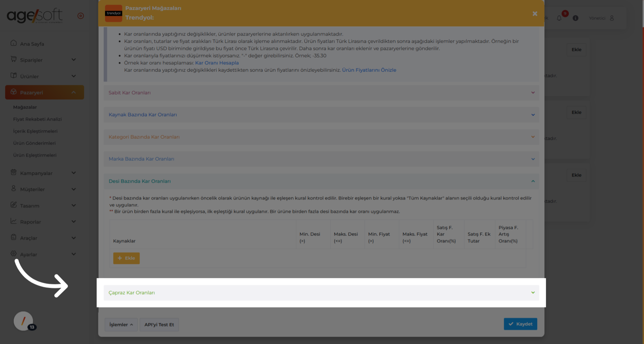The width and height of the screenshot is (644, 344).
Task: Click the Pazaryeri cube icon
Action: tap(13, 92)
